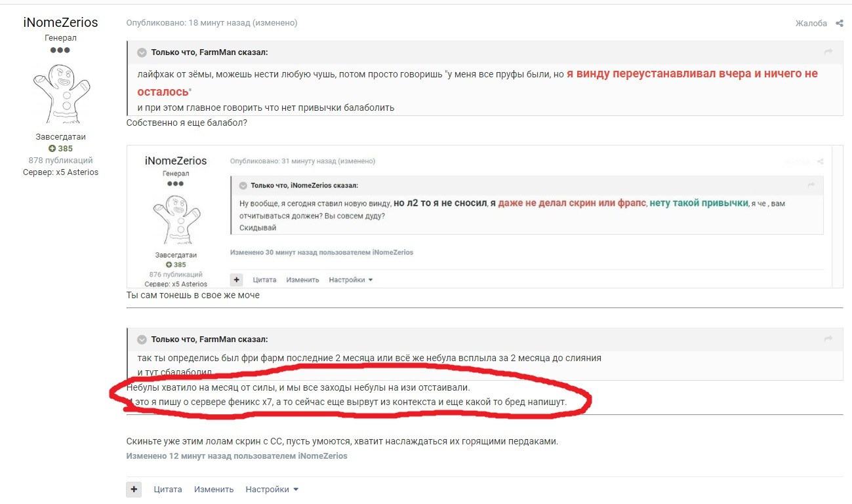852x504 pixels.
Task: Open the Настройки dropdown under the post
Action: point(272,489)
